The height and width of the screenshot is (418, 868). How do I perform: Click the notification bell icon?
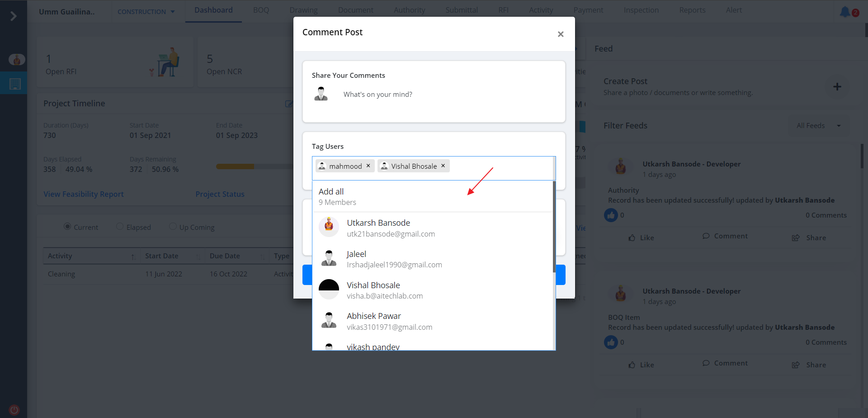pos(844,12)
